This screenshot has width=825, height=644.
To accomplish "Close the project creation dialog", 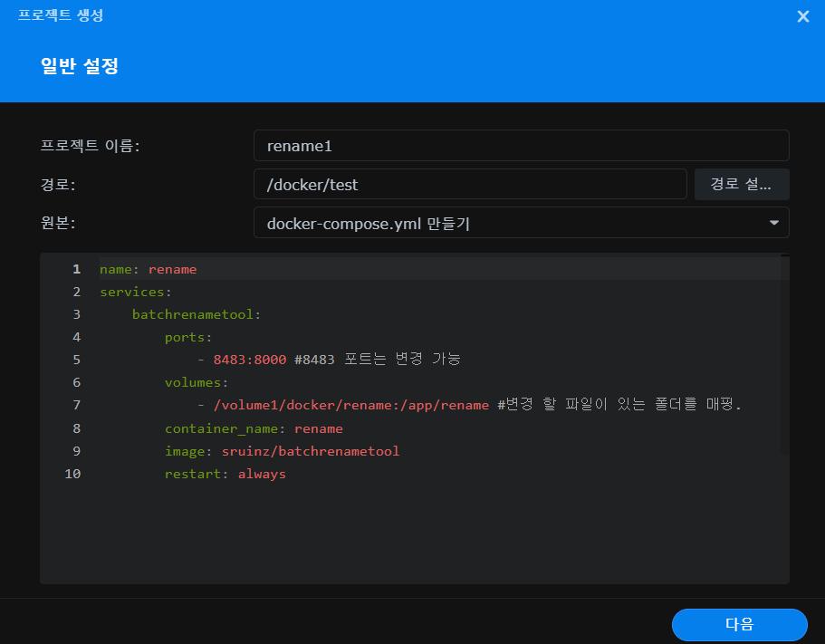I will click(802, 16).
